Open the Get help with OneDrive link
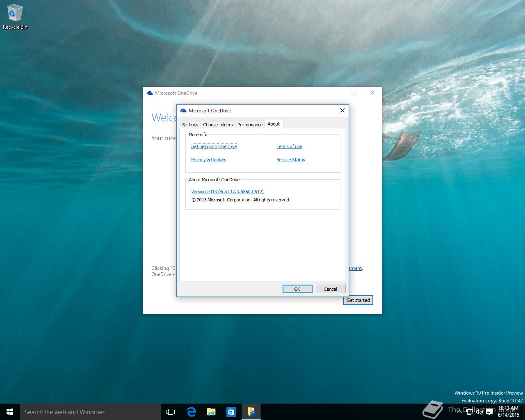The height and width of the screenshot is (420, 525). 214,146
